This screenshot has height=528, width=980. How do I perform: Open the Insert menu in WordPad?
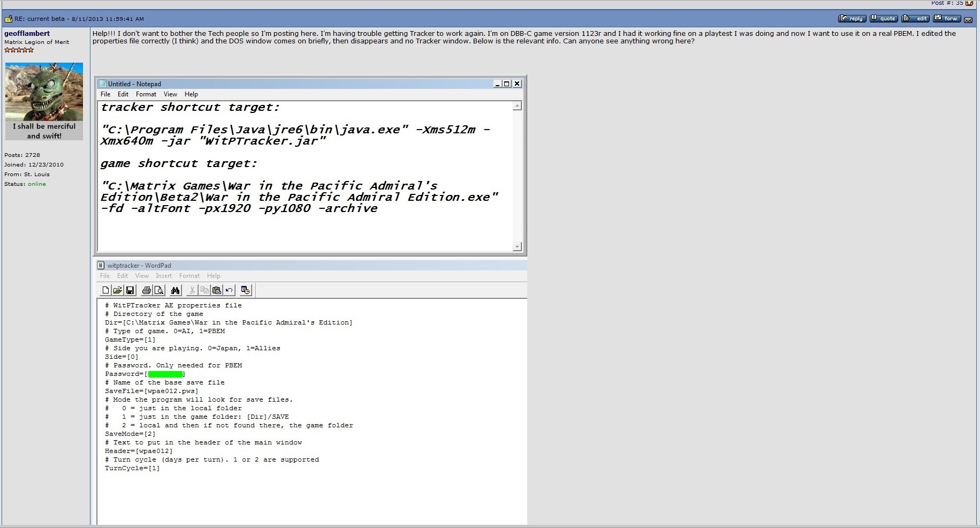pos(164,276)
